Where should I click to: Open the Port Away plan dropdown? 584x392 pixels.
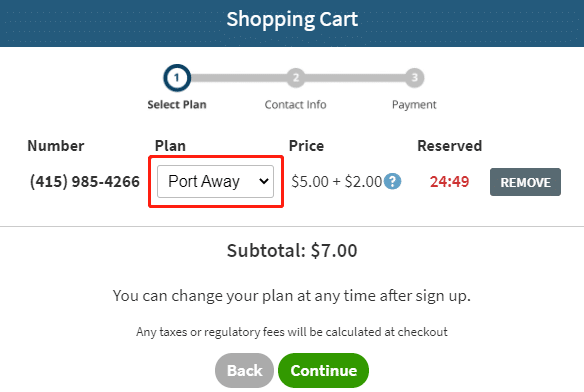215,181
